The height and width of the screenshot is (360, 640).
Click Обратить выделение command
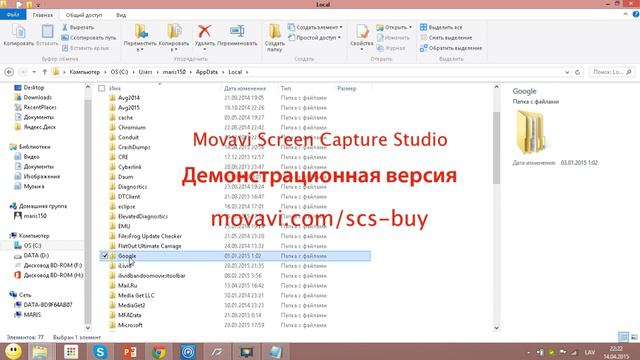click(x=451, y=48)
